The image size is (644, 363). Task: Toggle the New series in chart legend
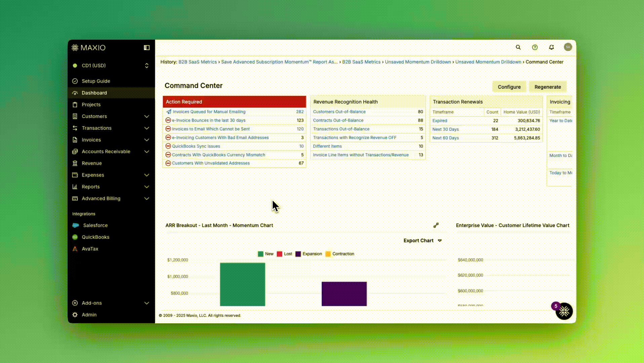pyautogui.click(x=266, y=254)
